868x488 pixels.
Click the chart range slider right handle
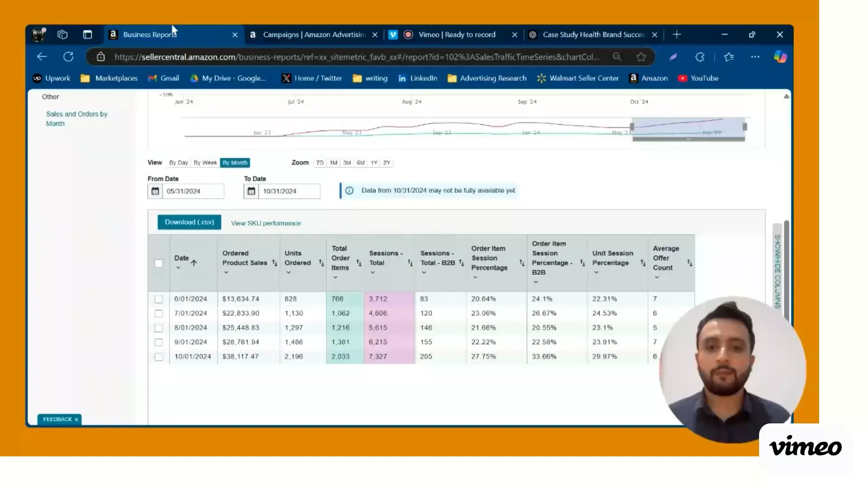[x=745, y=127]
